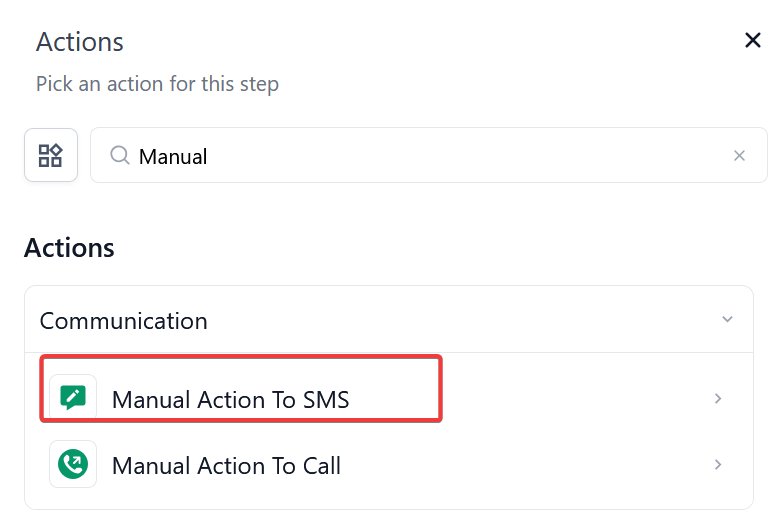Close the Actions panel with the X
The width and height of the screenshot is (777, 524).
[x=753, y=40]
